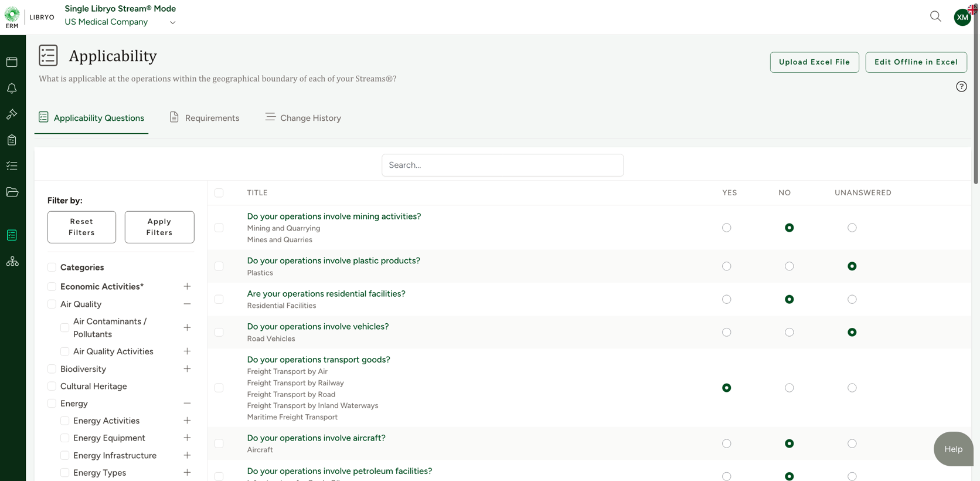Collapse the Energy filter group
980x481 pixels.
click(187, 404)
